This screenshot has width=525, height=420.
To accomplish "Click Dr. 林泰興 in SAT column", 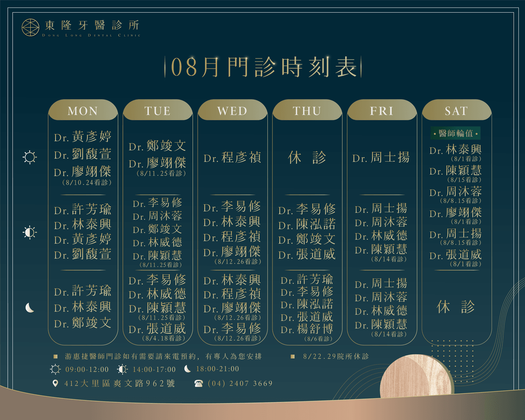I will click(456, 150).
